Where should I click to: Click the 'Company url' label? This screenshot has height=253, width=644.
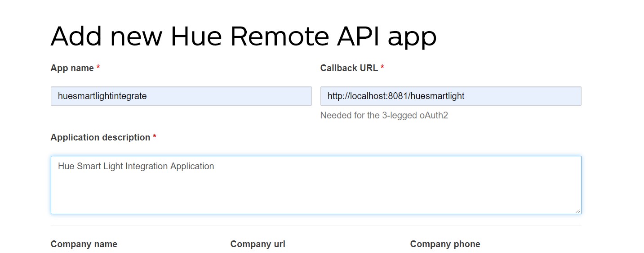tap(258, 244)
